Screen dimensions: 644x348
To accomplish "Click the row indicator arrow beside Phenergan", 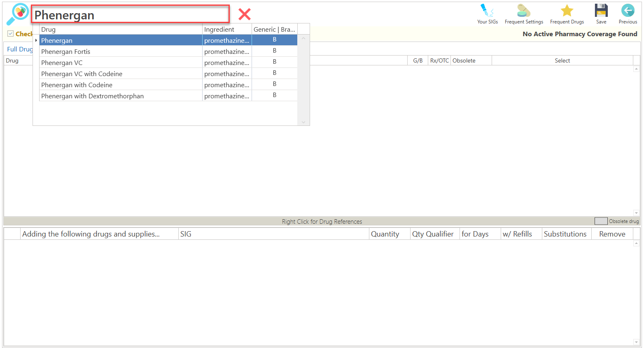I will click(x=36, y=40).
